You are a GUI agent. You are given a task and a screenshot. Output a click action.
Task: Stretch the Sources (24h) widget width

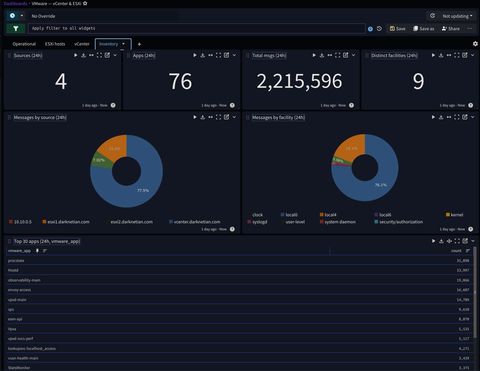coord(91,55)
